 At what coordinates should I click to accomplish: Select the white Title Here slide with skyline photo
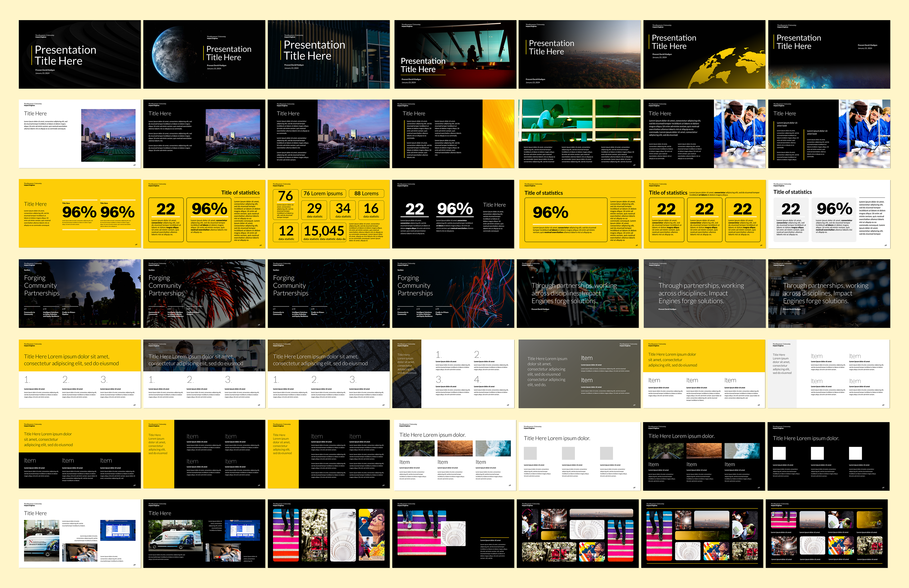80,134
